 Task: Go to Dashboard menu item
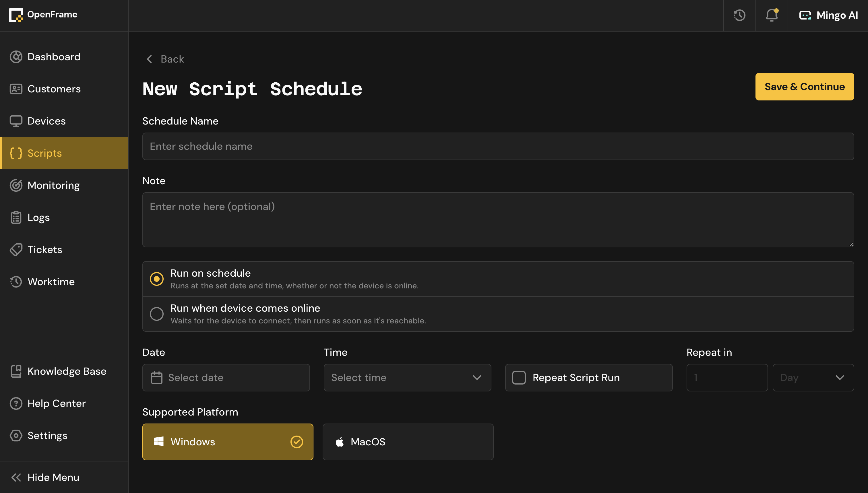[64, 57]
